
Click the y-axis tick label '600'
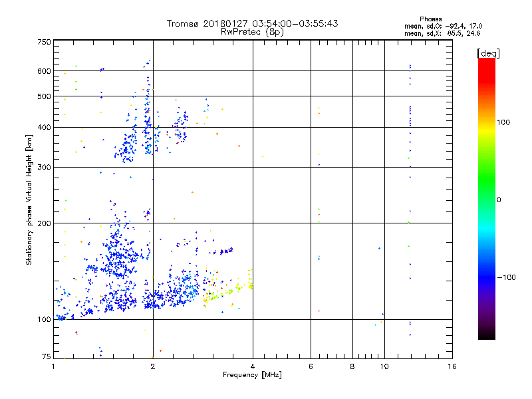pyautogui.click(x=44, y=71)
